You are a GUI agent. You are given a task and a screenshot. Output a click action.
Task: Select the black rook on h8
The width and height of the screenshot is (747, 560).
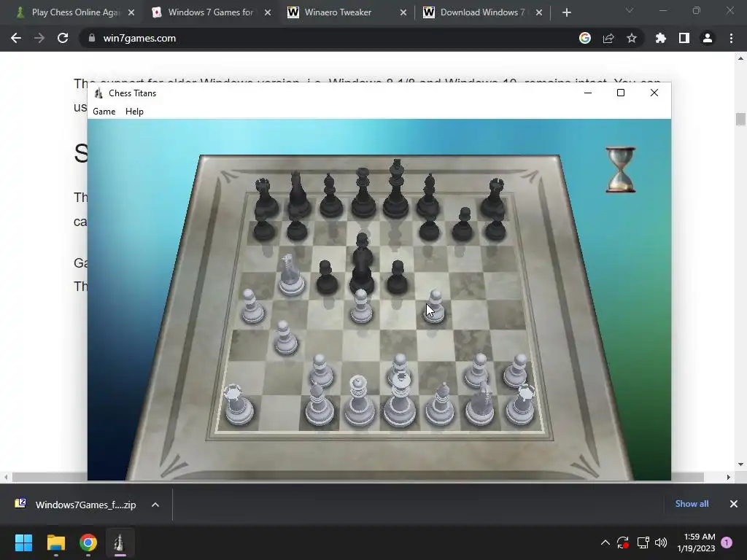coord(493,198)
